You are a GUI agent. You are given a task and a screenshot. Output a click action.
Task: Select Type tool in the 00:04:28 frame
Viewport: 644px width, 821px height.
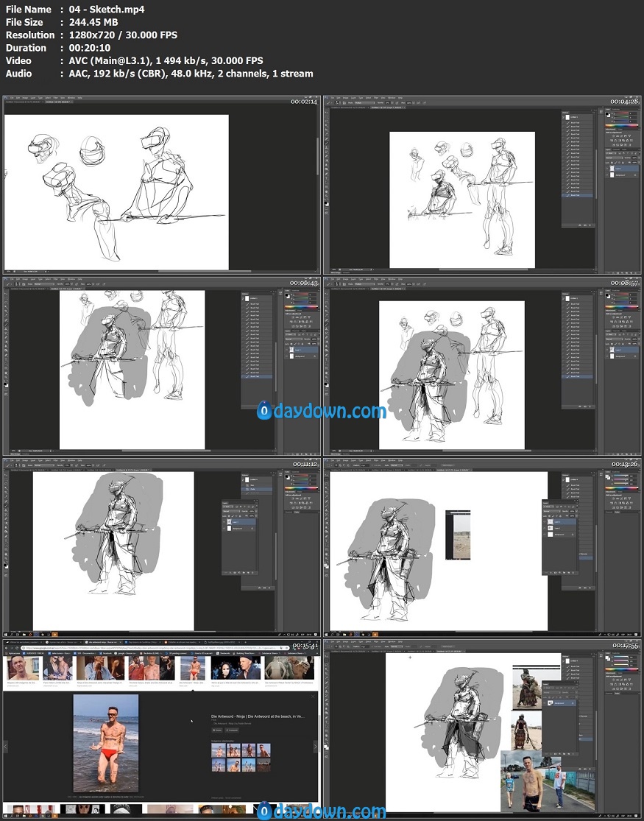[327, 178]
